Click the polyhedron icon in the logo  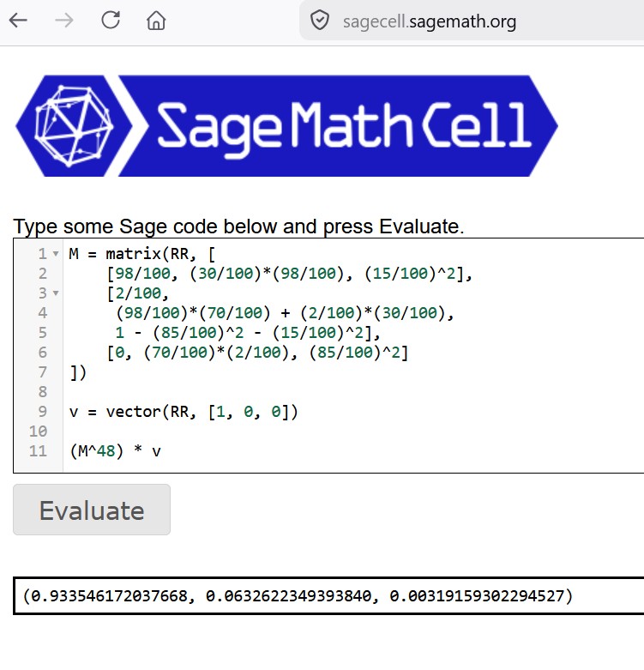click(74, 125)
